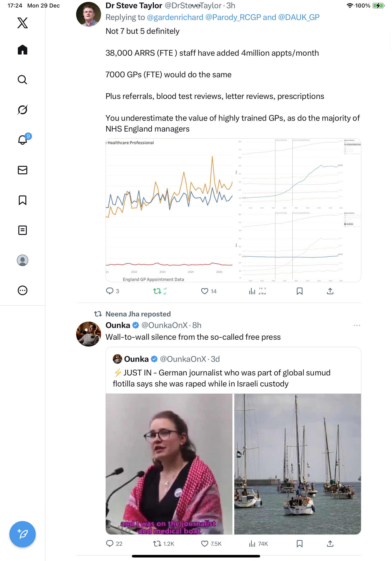This screenshot has width=392, height=561.
Task: Open the profile avatar in sidebar
Action: pos(23,260)
